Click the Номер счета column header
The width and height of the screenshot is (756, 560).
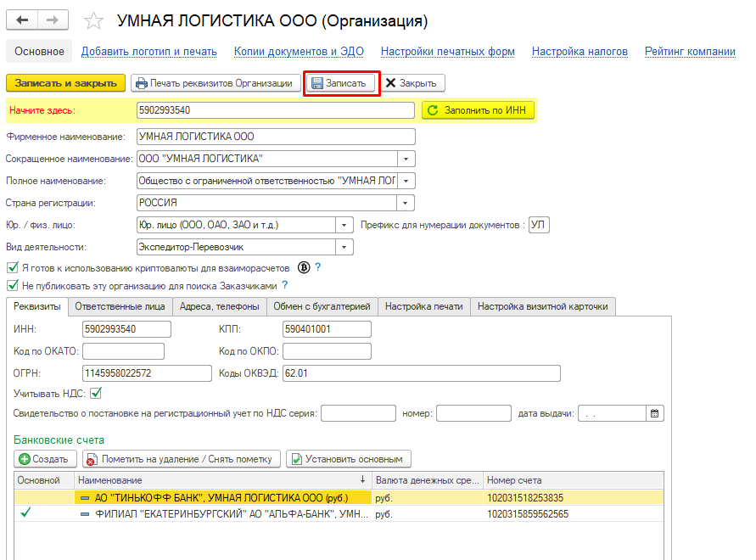[574, 480]
